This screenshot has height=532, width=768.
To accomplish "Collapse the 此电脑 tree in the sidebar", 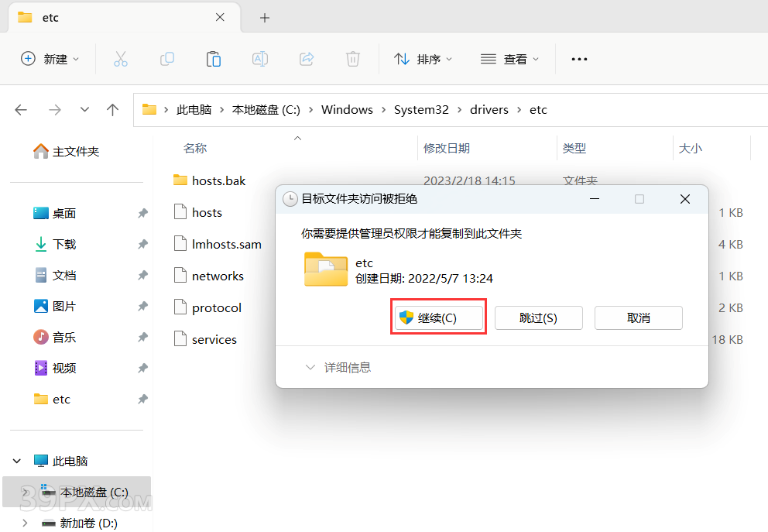I will (17, 461).
